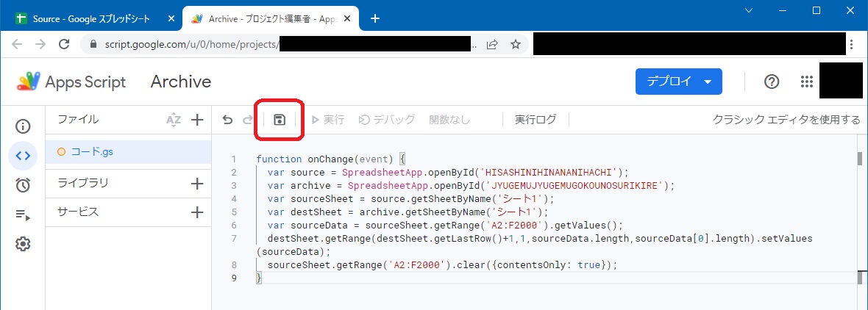Viewport: 868px width, 310px height.
Task: Open the デプロイ deploy dropdown button
Action: click(679, 82)
